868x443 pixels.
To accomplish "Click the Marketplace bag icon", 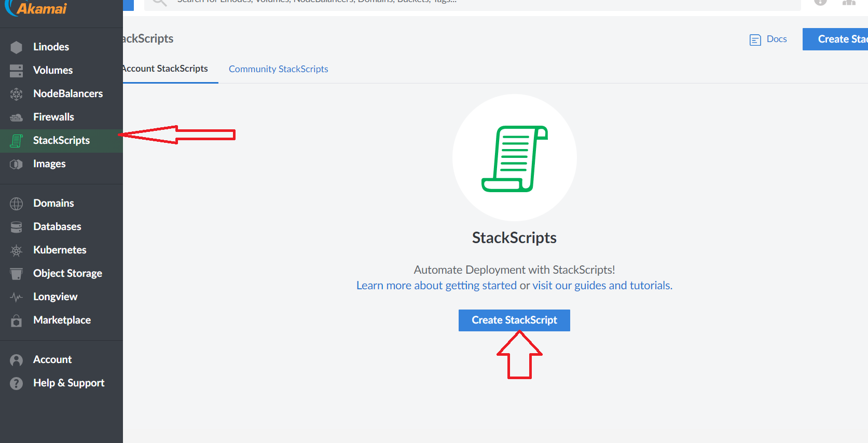I will [17, 320].
